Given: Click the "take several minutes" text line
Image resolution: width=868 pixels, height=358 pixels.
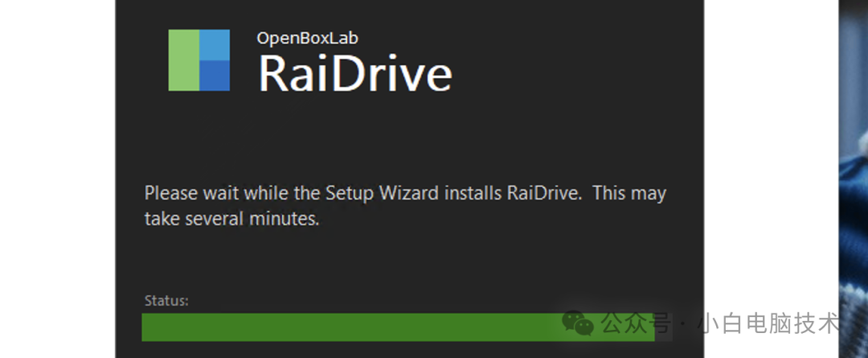Looking at the screenshot, I should [x=232, y=219].
